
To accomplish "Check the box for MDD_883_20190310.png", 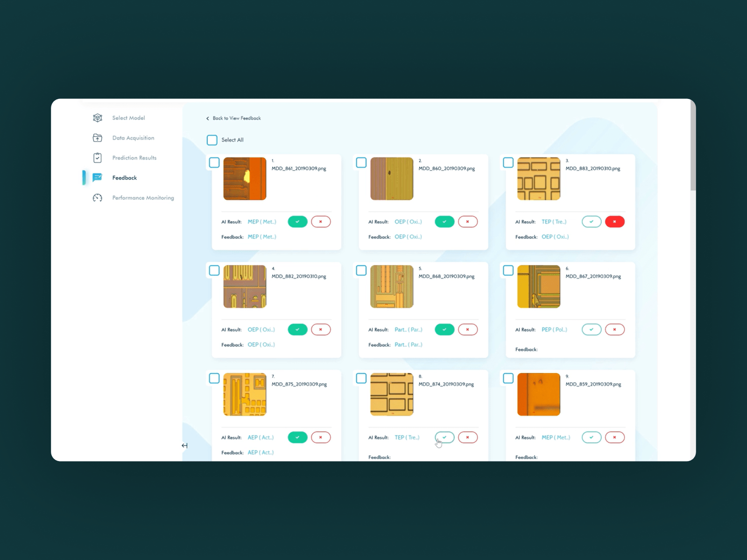I will (x=508, y=162).
